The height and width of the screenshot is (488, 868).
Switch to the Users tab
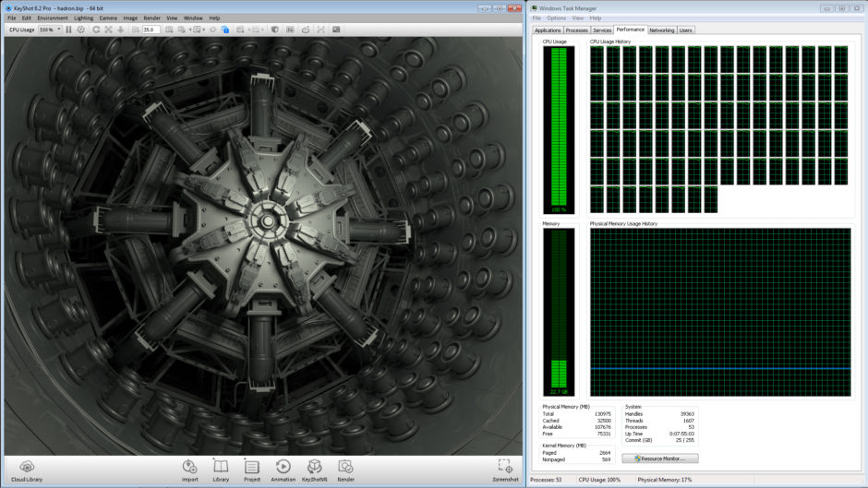pyautogui.click(x=685, y=30)
